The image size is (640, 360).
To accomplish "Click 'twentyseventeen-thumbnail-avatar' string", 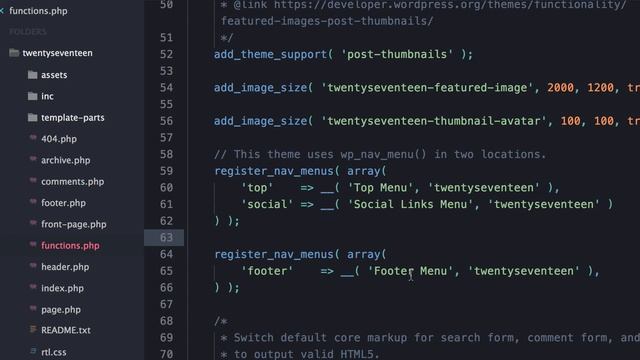I will [433, 121].
